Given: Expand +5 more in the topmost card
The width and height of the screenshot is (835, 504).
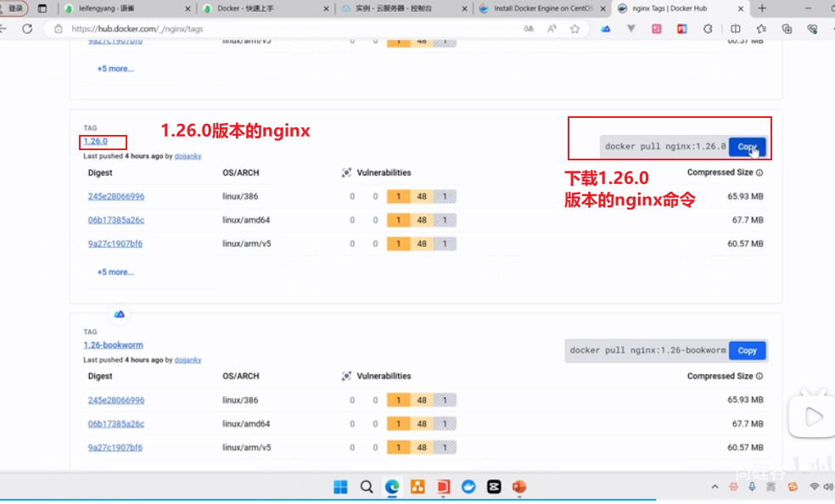Looking at the screenshot, I should point(115,69).
